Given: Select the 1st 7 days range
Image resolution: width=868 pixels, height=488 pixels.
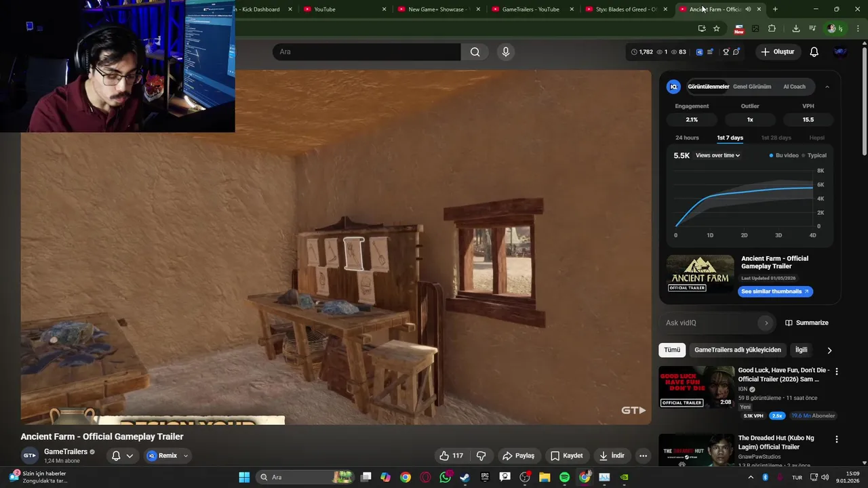Looking at the screenshot, I should (730, 138).
